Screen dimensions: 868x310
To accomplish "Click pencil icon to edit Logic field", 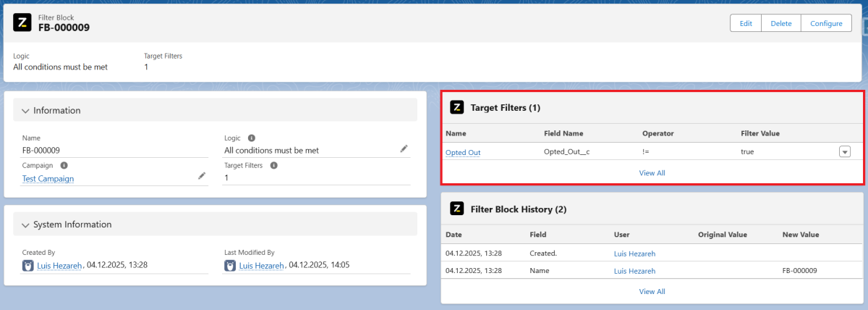I will click(x=404, y=149).
